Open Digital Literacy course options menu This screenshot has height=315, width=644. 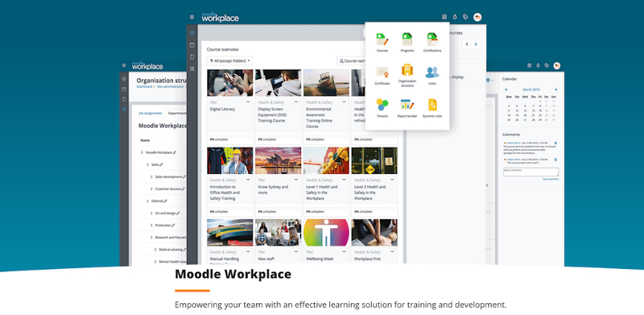click(249, 102)
